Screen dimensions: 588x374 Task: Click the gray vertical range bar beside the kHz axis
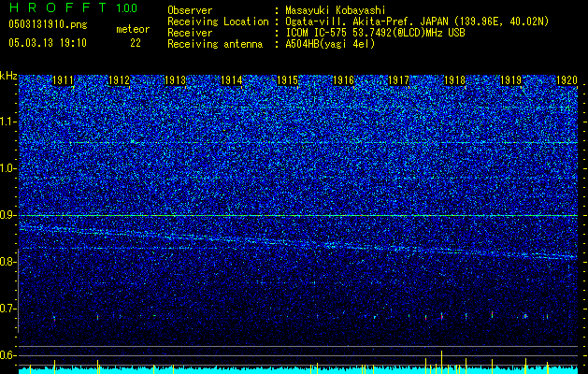point(18,291)
